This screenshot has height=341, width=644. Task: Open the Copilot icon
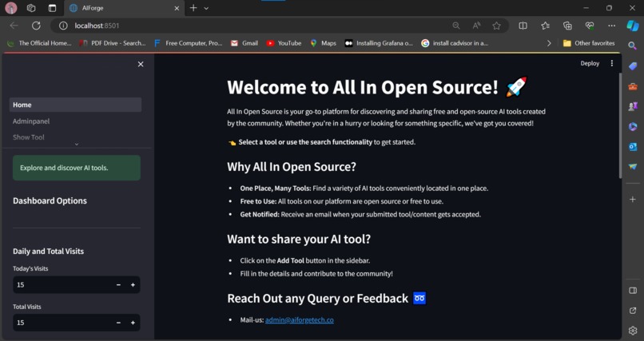(x=633, y=26)
